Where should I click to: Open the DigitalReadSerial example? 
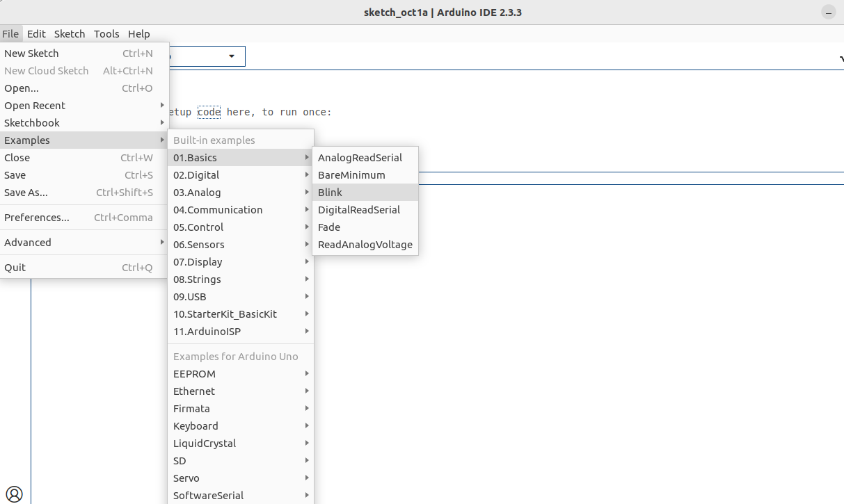click(365, 210)
